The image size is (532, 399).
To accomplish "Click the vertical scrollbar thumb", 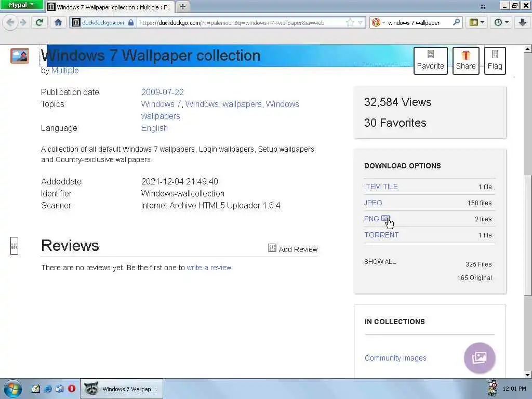I will click(x=528, y=235).
